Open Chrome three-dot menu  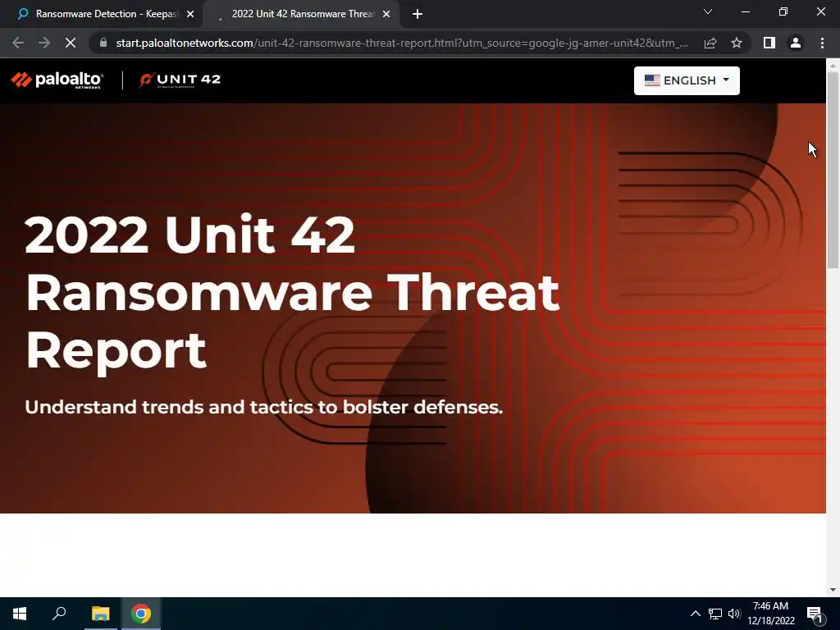point(822,43)
